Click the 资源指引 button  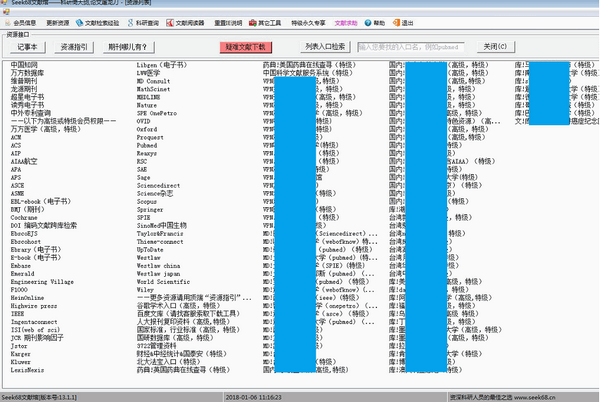tap(74, 46)
